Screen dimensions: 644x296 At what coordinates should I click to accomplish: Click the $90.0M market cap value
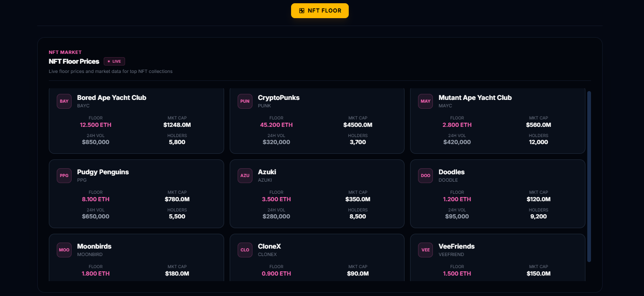pos(358,274)
